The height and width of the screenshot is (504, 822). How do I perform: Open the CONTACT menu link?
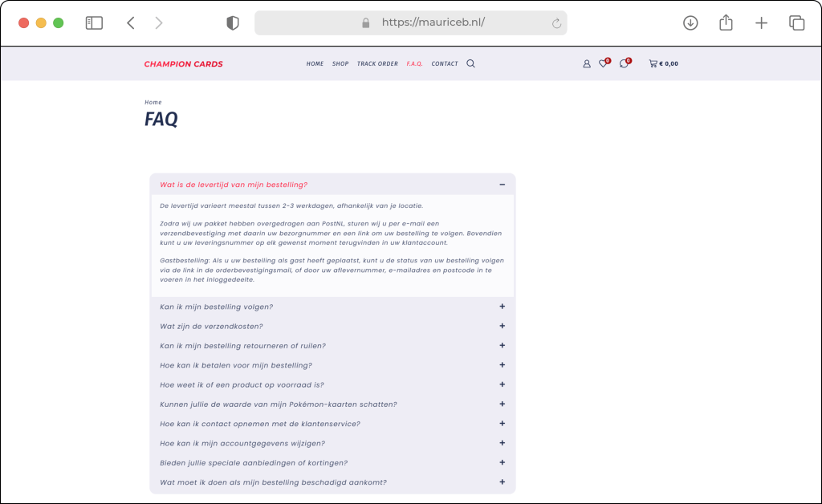click(x=445, y=64)
